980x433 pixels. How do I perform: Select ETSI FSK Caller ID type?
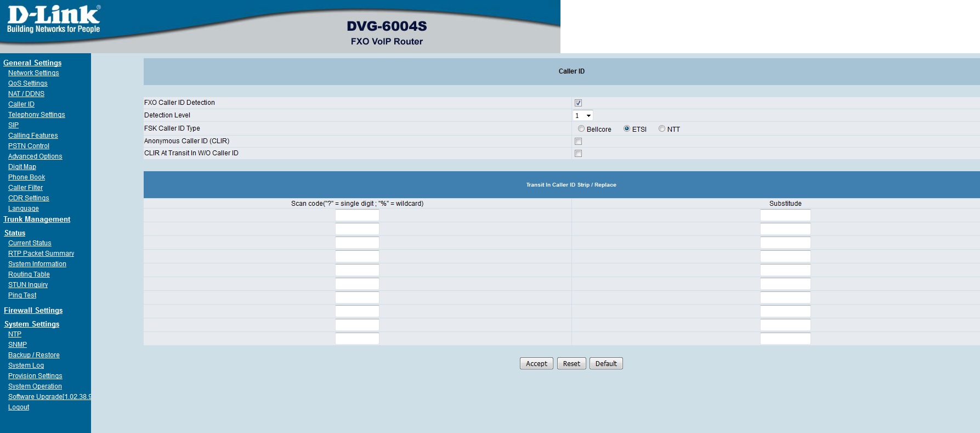[x=627, y=129]
